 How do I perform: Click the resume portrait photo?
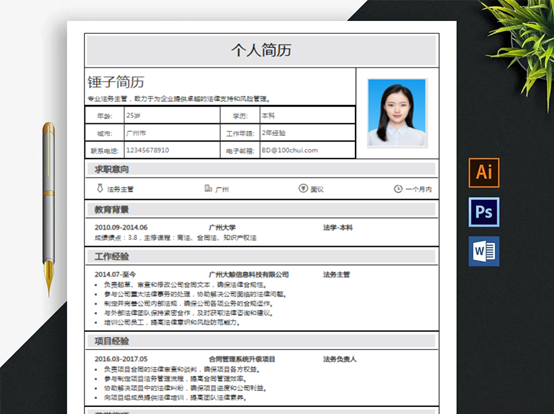(397, 113)
